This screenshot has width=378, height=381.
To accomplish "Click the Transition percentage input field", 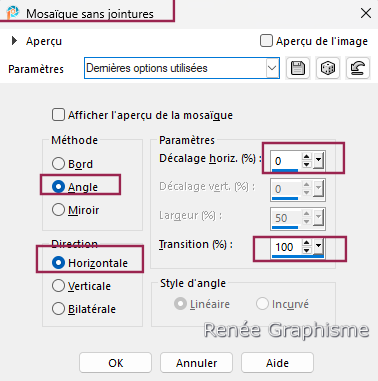I will tap(286, 247).
